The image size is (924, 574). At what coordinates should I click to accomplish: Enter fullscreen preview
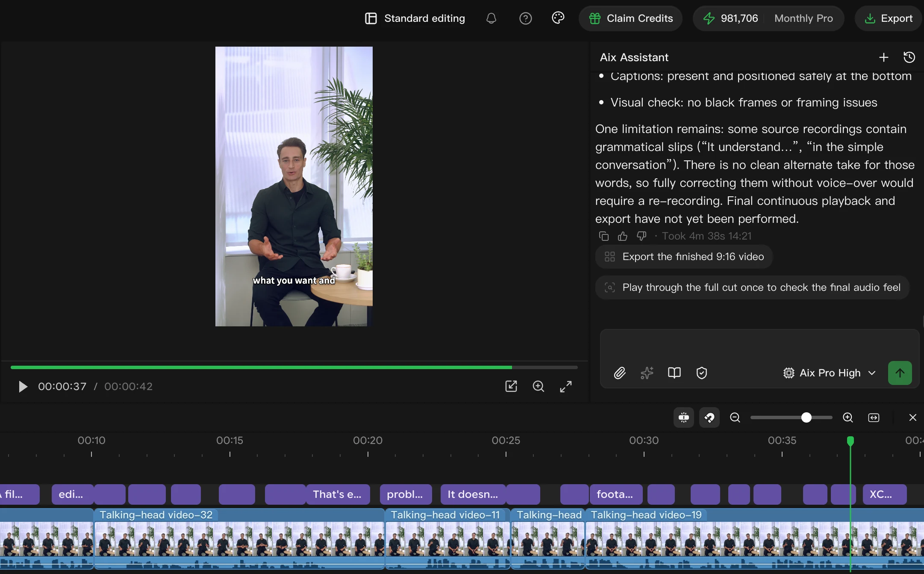[x=566, y=386]
